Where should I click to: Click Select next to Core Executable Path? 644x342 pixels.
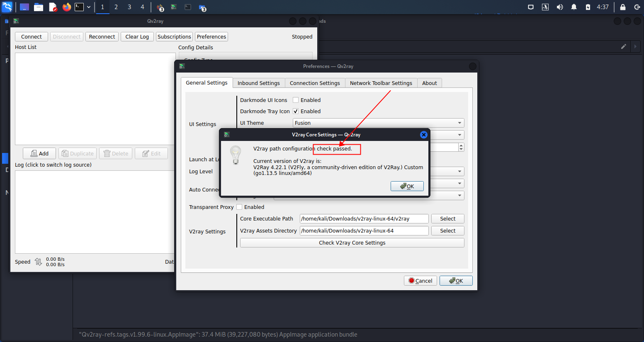click(448, 219)
